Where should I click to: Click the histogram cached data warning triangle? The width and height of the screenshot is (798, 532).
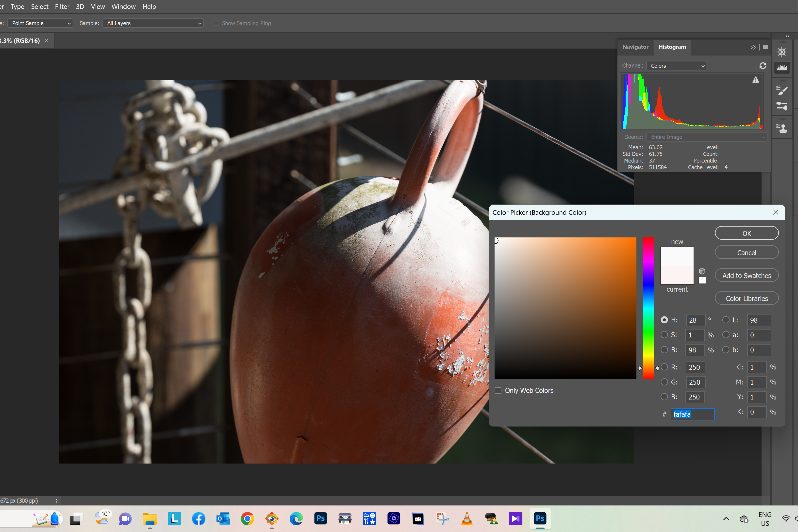coord(755,80)
